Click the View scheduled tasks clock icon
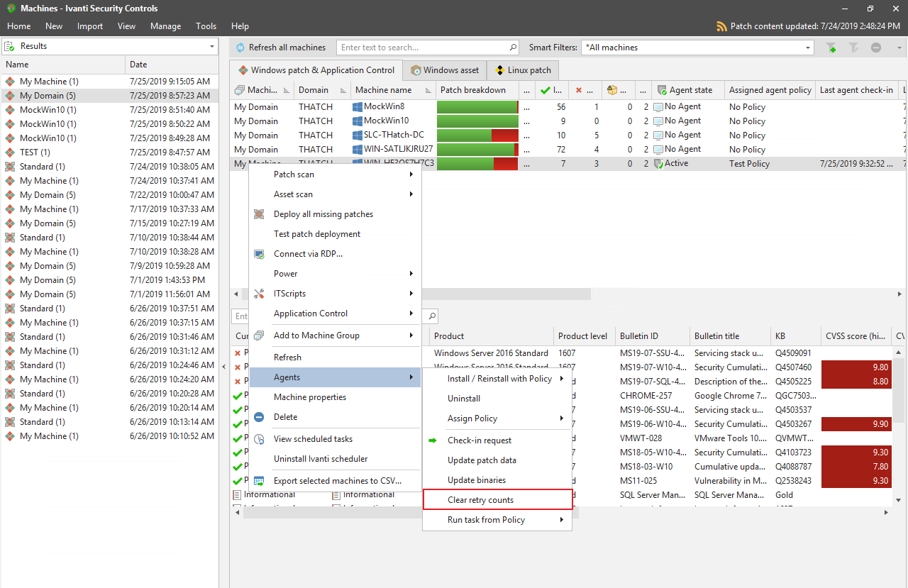This screenshot has width=908, height=588. coord(259,439)
